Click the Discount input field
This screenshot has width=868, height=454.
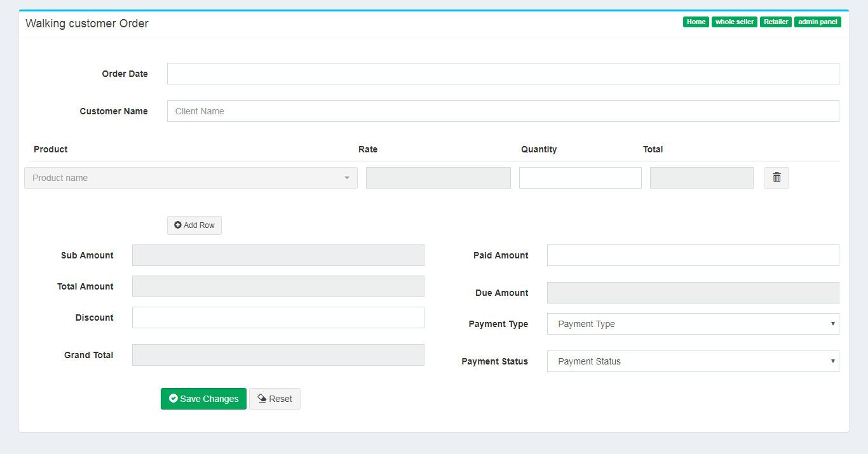click(278, 317)
